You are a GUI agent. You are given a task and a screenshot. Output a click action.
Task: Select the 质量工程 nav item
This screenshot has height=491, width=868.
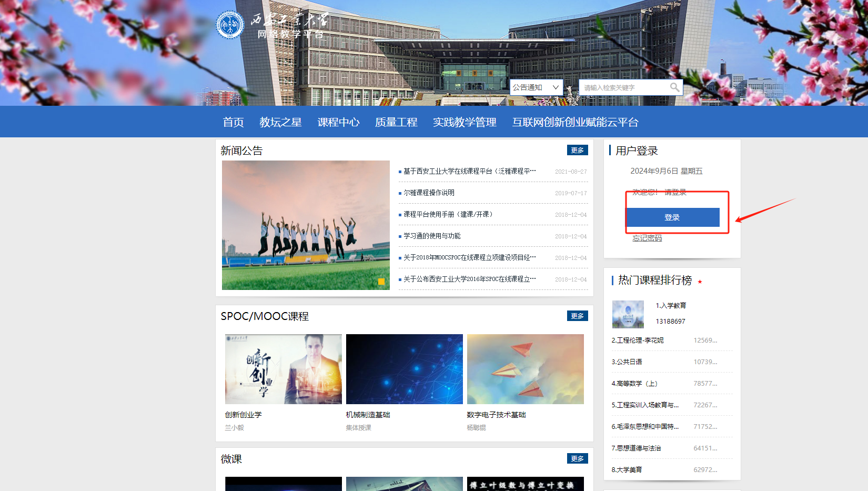tap(396, 122)
